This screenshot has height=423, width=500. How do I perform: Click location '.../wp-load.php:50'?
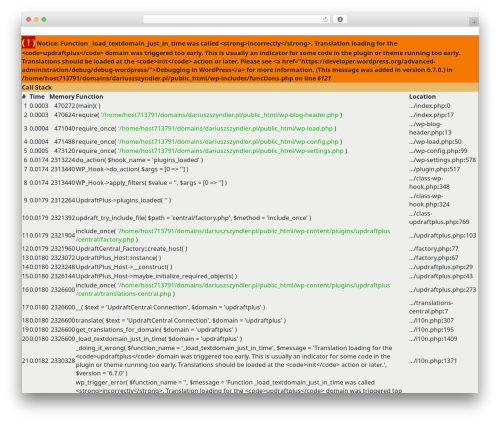click(435, 142)
